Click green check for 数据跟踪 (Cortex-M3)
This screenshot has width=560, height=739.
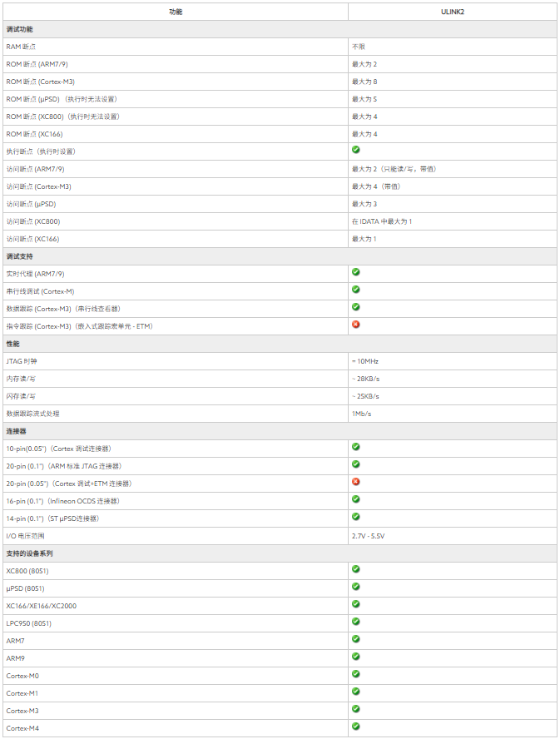pyautogui.click(x=356, y=307)
